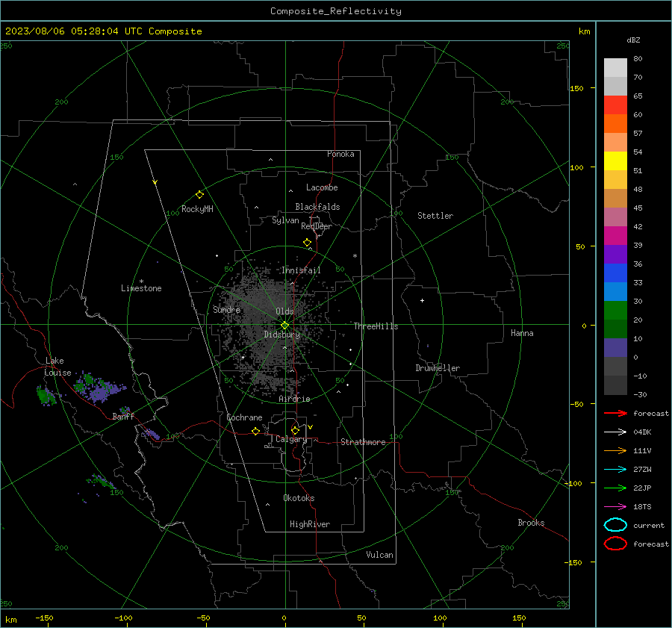Click the red forecast arrow in legend

click(x=615, y=413)
